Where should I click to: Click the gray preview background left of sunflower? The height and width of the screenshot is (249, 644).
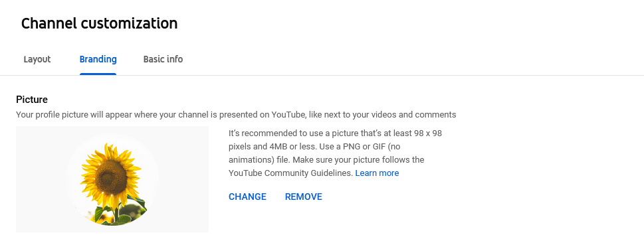click(x=41, y=179)
